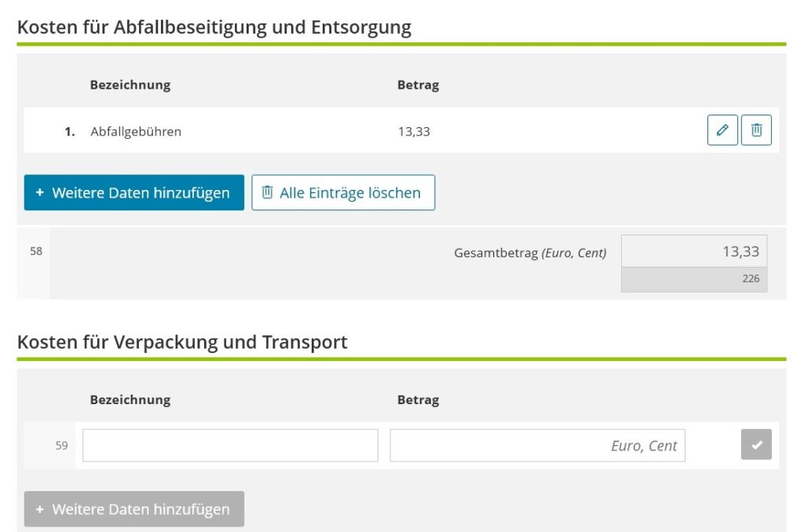This screenshot has width=804, height=532.
Task: Click plus icon on greyed-out Weitere Daten button
Action: click(x=40, y=509)
